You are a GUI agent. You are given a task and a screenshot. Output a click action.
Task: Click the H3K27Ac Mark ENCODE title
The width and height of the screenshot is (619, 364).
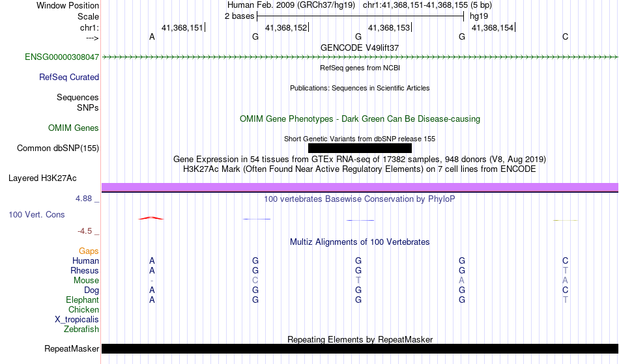360,169
